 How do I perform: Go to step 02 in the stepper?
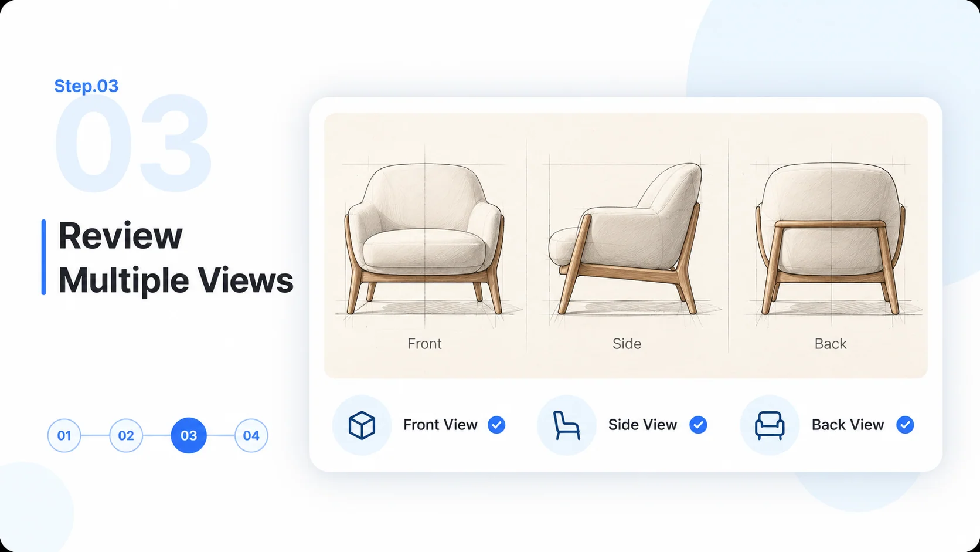click(126, 435)
